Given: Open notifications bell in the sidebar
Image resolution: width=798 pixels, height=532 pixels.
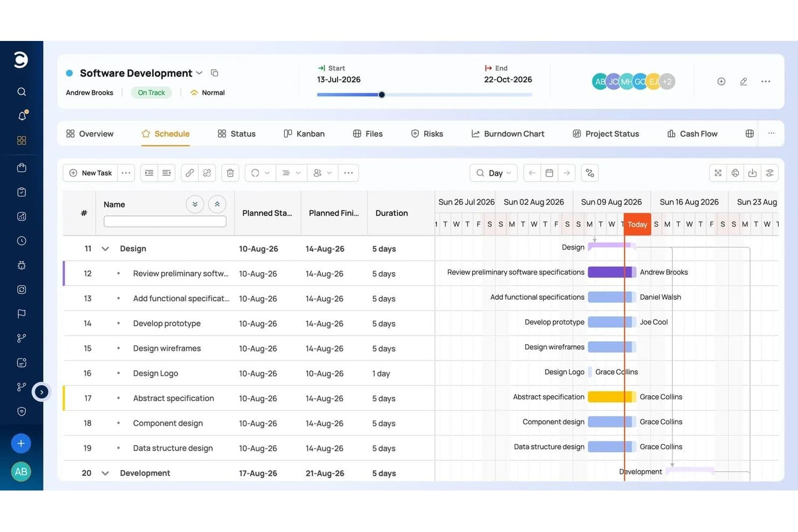Looking at the screenshot, I should click(22, 116).
